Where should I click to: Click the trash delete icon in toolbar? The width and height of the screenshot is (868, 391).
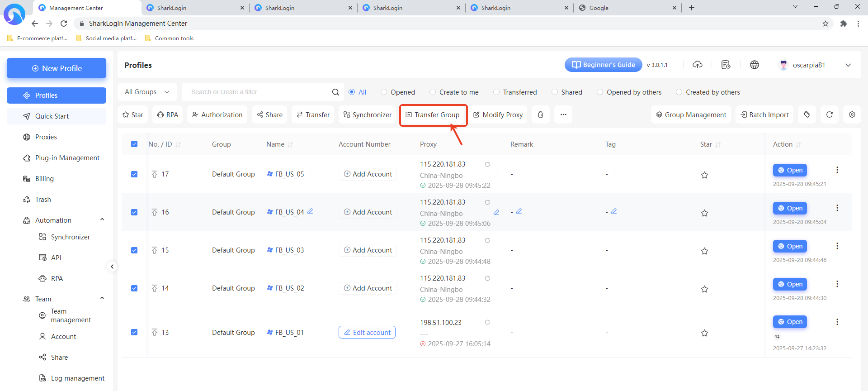[540, 115]
